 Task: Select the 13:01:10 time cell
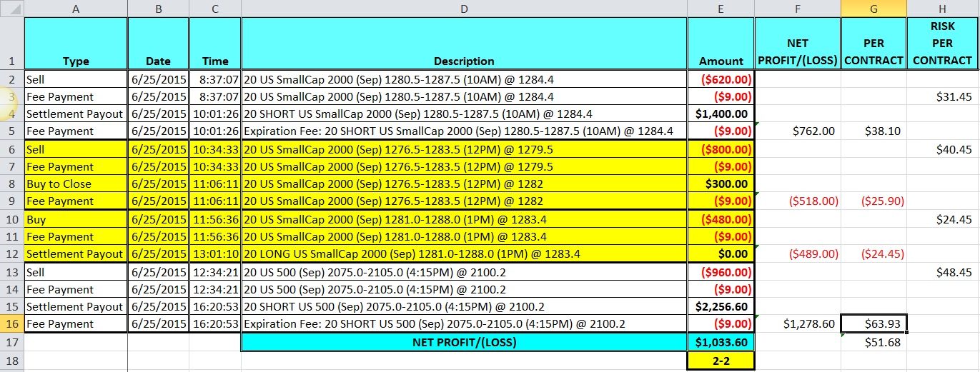coord(215,253)
